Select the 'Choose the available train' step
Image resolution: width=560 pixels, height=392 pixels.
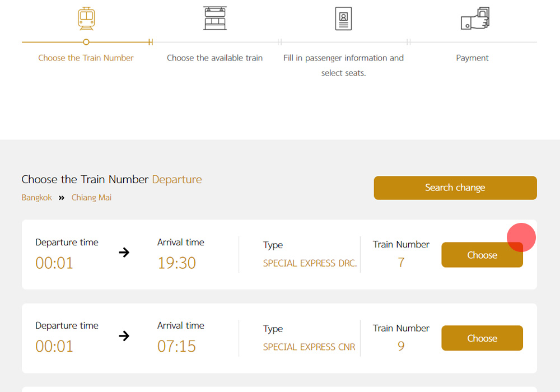[214, 58]
